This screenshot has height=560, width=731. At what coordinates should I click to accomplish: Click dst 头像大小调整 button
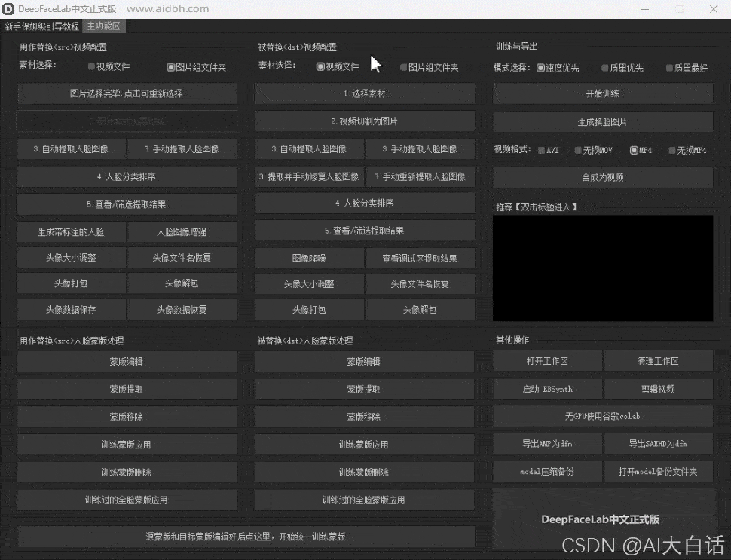[x=309, y=284]
